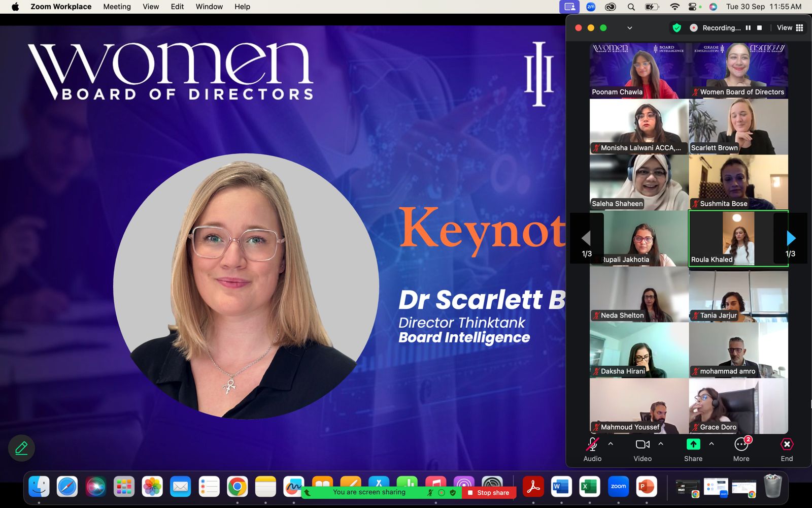Open the More options menu
This screenshot has width=812, height=508.
coord(741,445)
